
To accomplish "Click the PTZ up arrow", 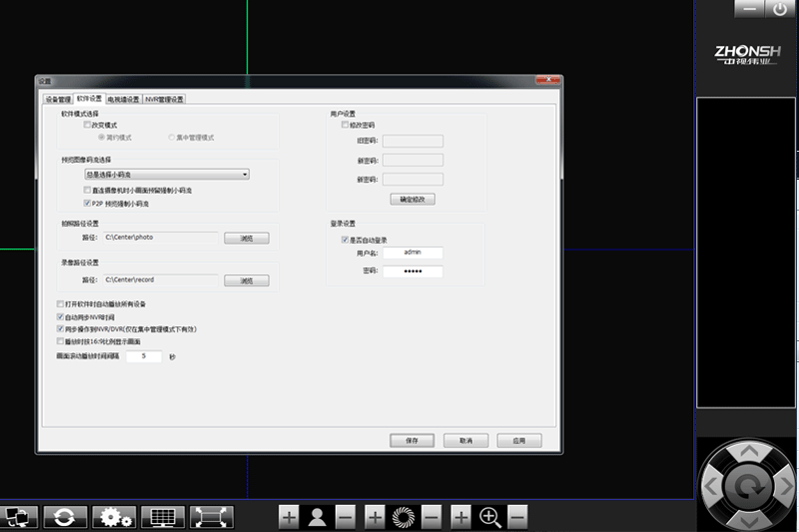I will click(748, 451).
